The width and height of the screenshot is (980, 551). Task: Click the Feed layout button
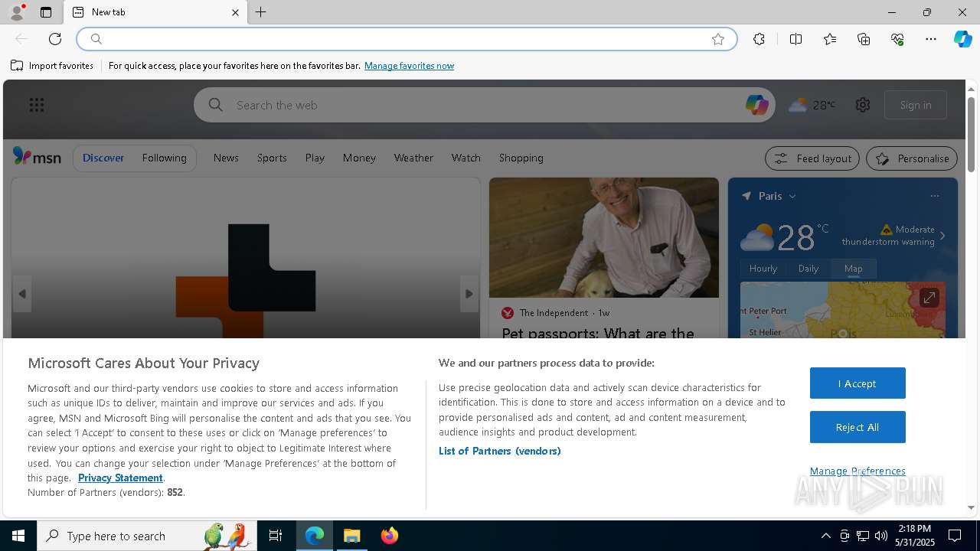point(812,158)
